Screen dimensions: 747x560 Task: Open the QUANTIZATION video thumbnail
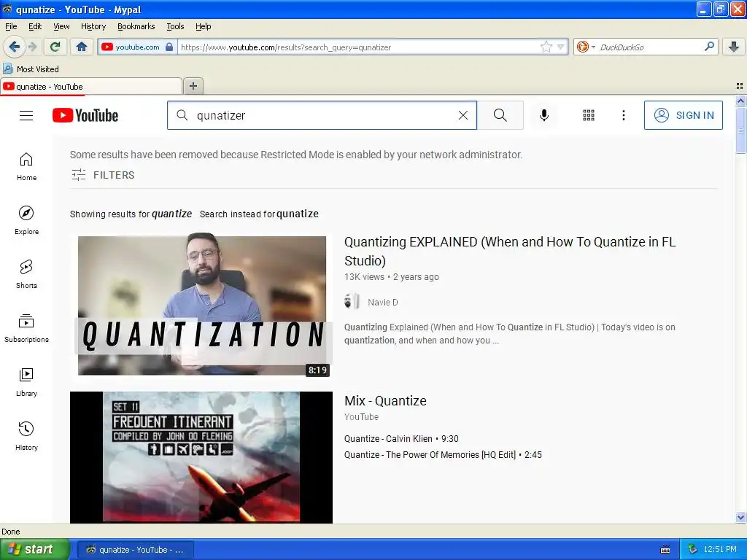(x=202, y=306)
